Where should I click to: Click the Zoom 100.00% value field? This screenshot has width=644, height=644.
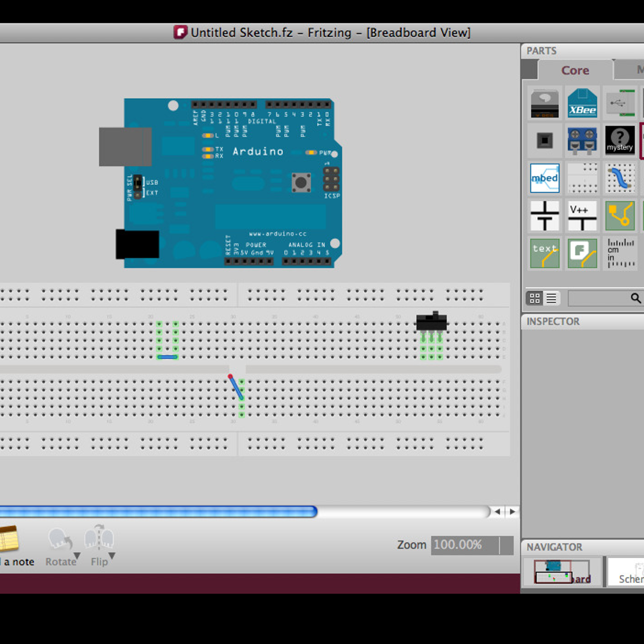(465, 545)
